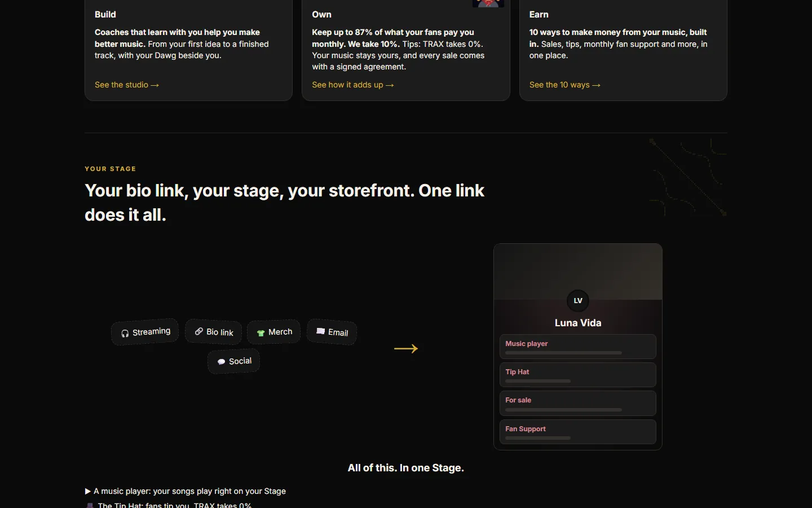Screen dimensions: 812x508
Task: Open the Fan Support block
Action: (x=578, y=432)
